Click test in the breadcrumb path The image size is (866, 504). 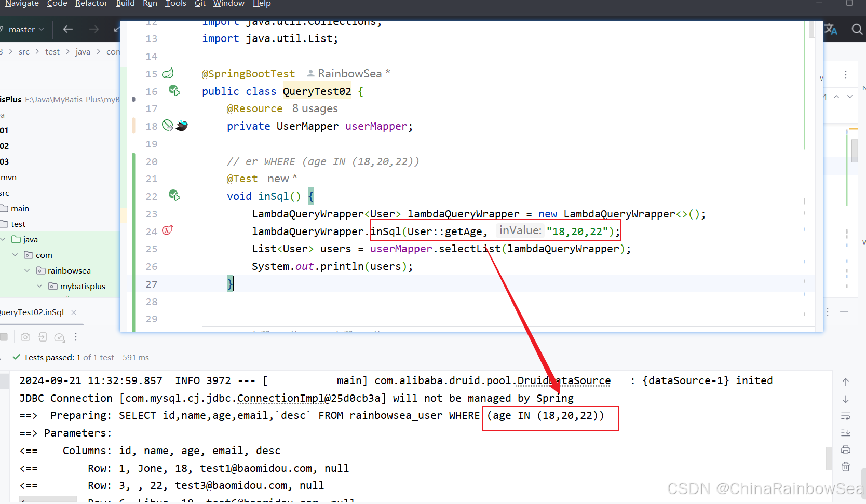coord(52,52)
